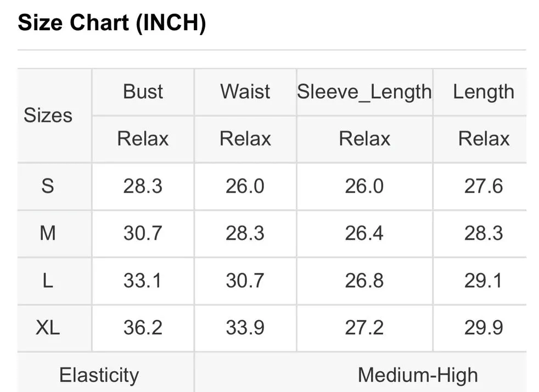539x392 pixels.
Task: Click the Medium-High elasticity value
Action: click(x=418, y=375)
